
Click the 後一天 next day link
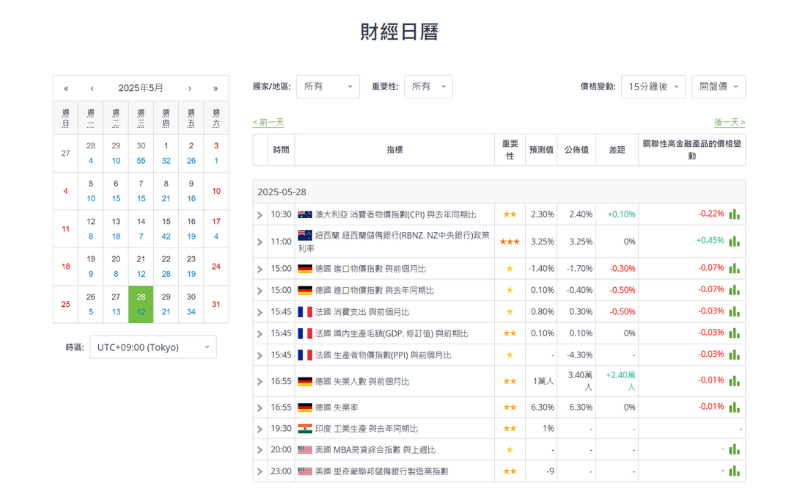pyautogui.click(x=729, y=122)
